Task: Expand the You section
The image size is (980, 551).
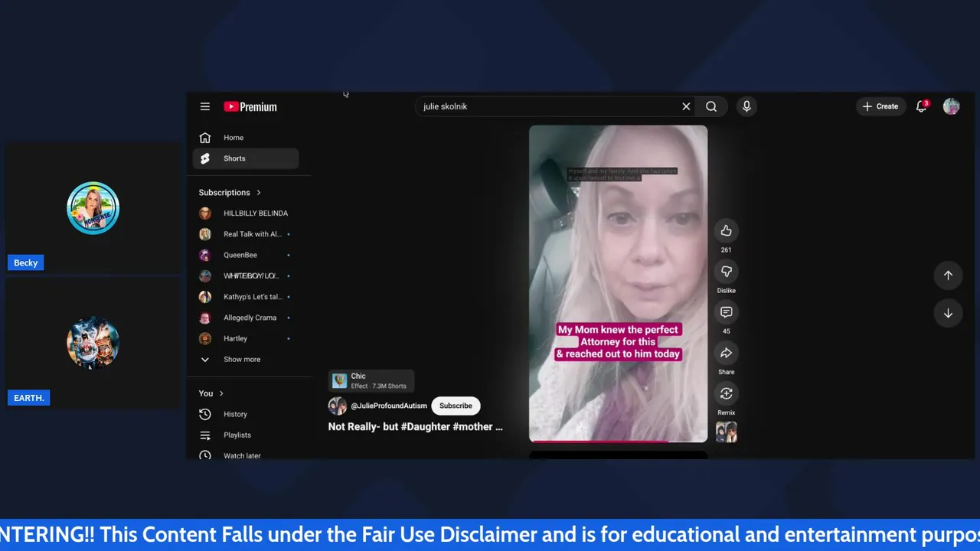Action: [x=211, y=393]
